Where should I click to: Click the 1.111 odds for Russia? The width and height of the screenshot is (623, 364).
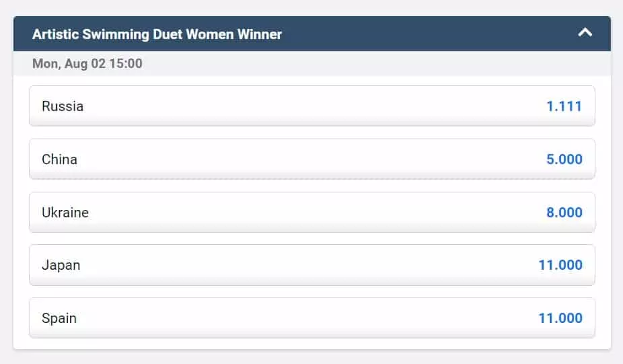(564, 106)
